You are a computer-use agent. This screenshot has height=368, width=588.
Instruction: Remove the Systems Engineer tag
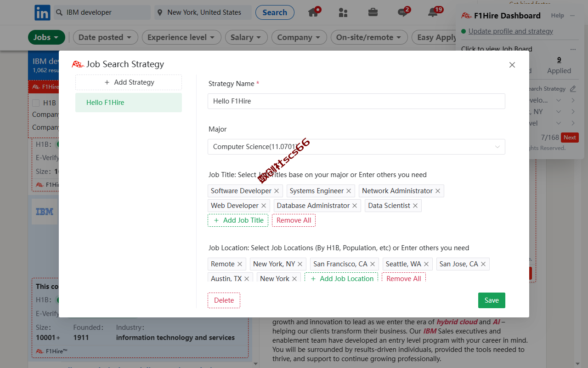click(x=349, y=191)
